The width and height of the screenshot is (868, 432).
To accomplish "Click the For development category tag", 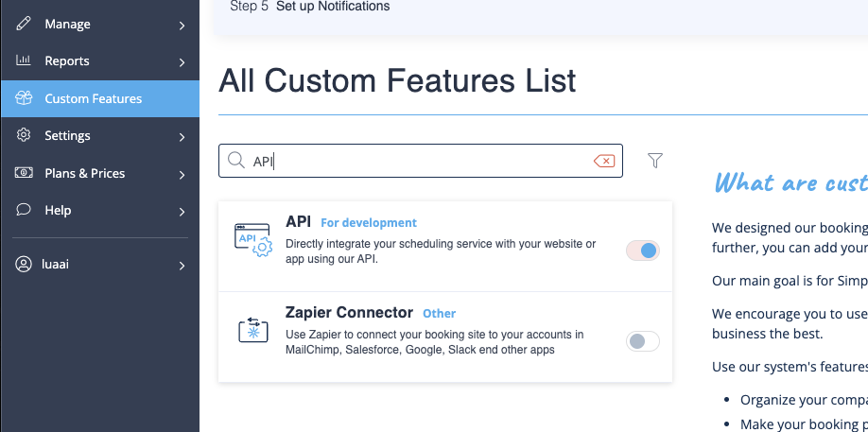I will (x=369, y=223).
